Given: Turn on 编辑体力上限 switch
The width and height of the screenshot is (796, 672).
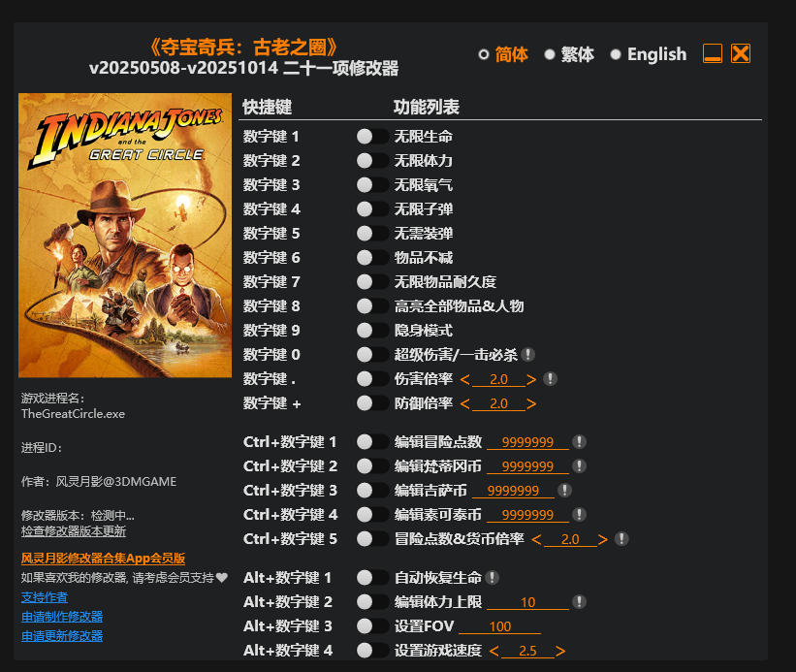Looking at the screenshot, I should pyautogui.click(x=372, y=602).
